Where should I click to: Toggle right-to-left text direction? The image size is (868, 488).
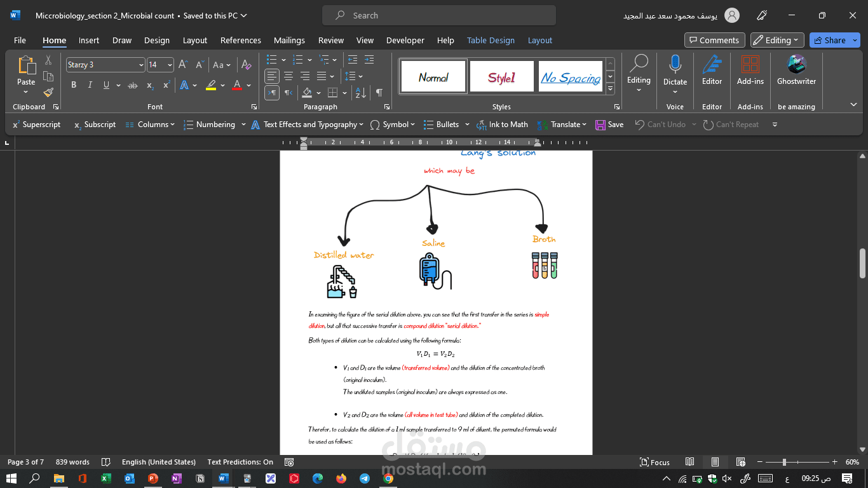click(x=288, y=93)
